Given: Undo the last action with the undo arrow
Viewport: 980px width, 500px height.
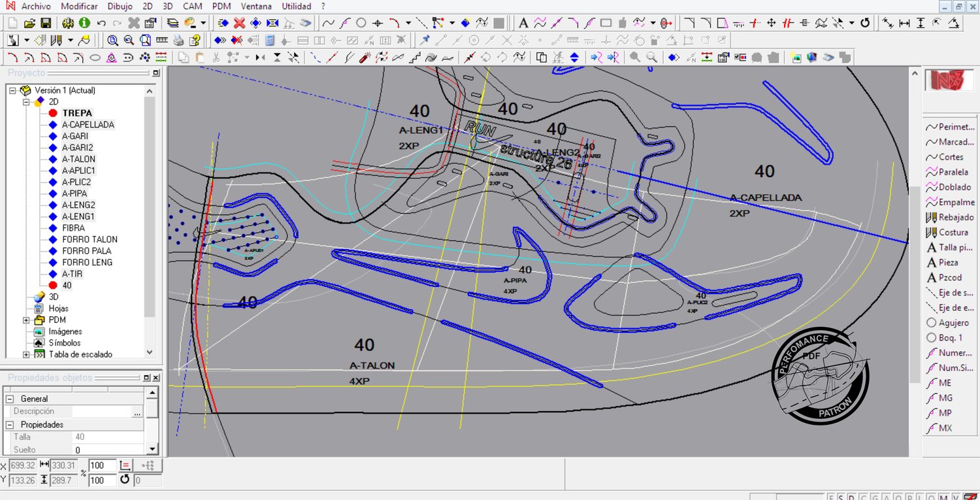Looking at the screenshot, I should (x=101, y=23).
